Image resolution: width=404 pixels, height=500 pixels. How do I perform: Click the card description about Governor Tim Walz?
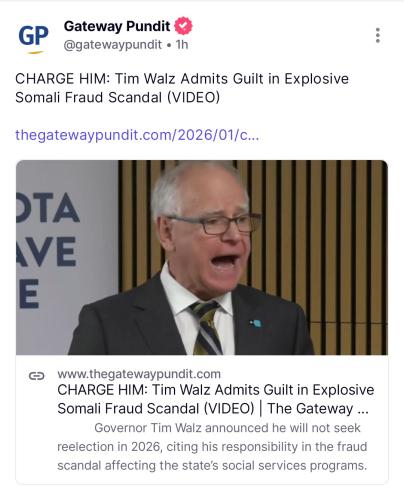(x=212, y=447)
